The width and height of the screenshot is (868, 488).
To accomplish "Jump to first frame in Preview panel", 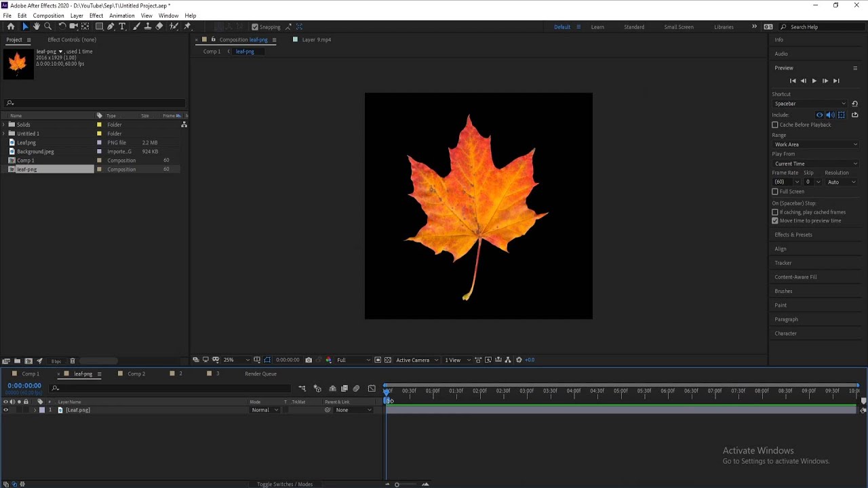I will (x=793, y=81).
